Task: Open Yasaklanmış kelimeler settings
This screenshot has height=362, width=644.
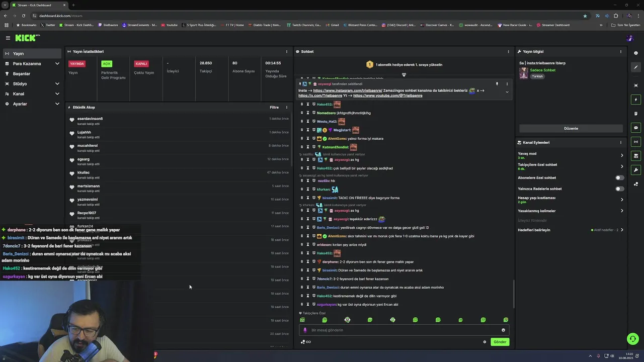Action: pos(571,211)
